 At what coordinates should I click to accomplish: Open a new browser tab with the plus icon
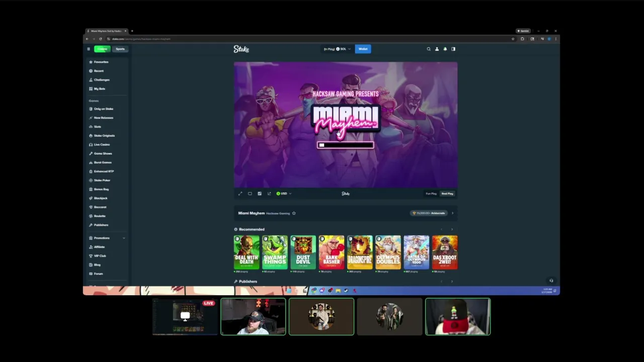(132, 31)
